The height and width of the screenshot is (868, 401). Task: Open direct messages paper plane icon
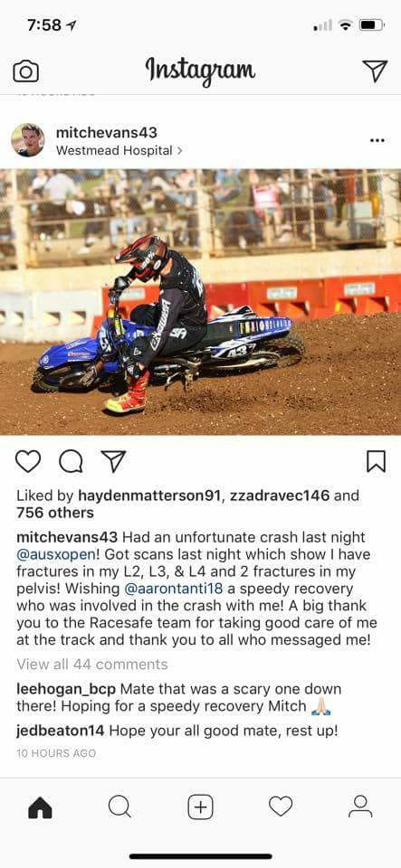pos(375,71)
